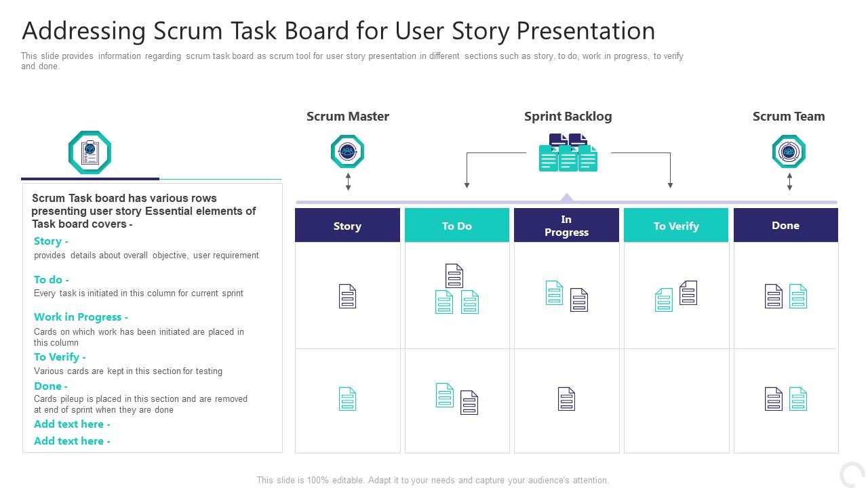Image resolution: width=868 pixels, height=488 pixels.
Task: Click the dark card in Done top row
Action: point(774,296)
